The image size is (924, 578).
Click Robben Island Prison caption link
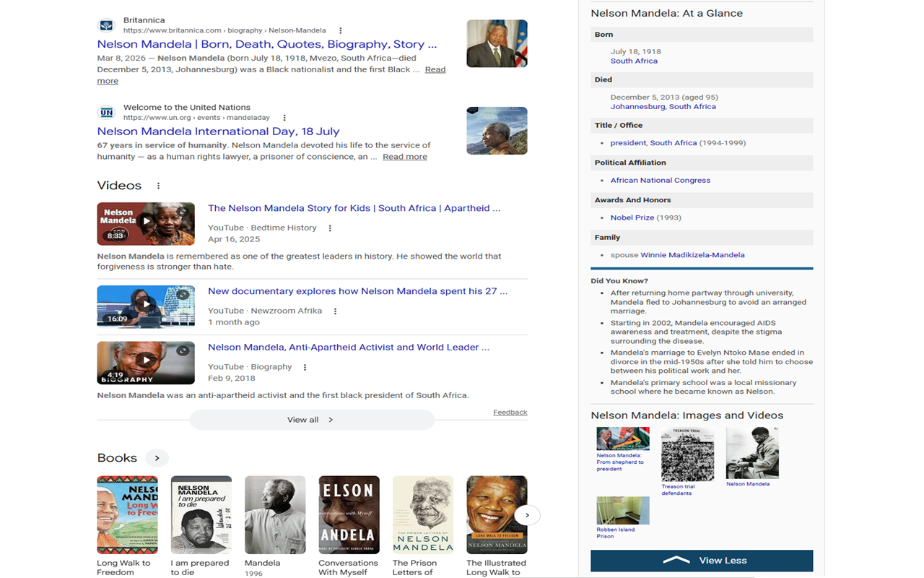(x=616, y=533)
